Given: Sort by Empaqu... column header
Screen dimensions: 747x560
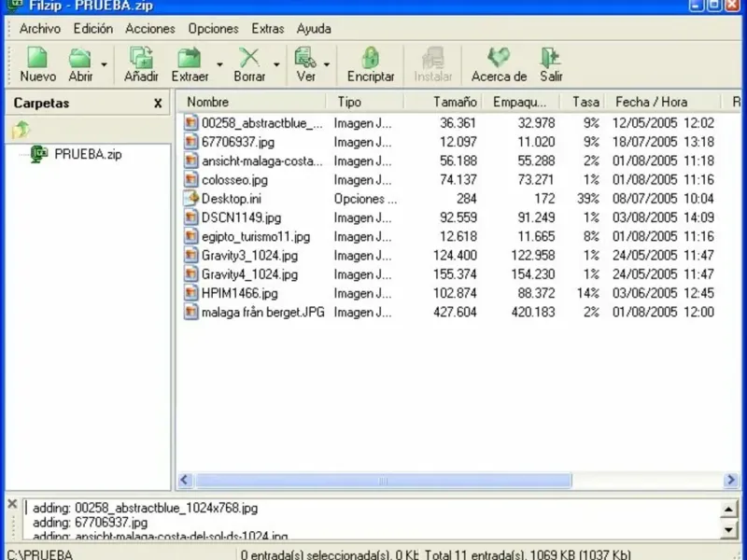Looking at the screenshot, I should click(x=521, y=102).
